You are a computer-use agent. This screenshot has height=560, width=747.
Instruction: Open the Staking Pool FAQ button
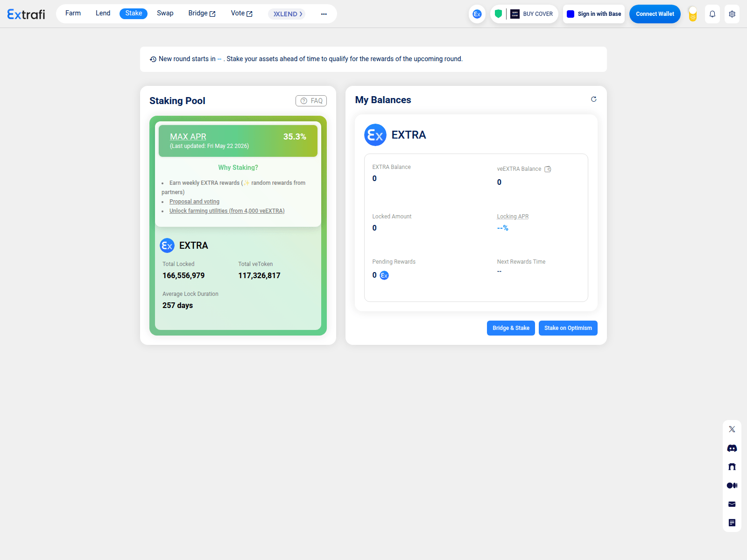pos(311,101)
